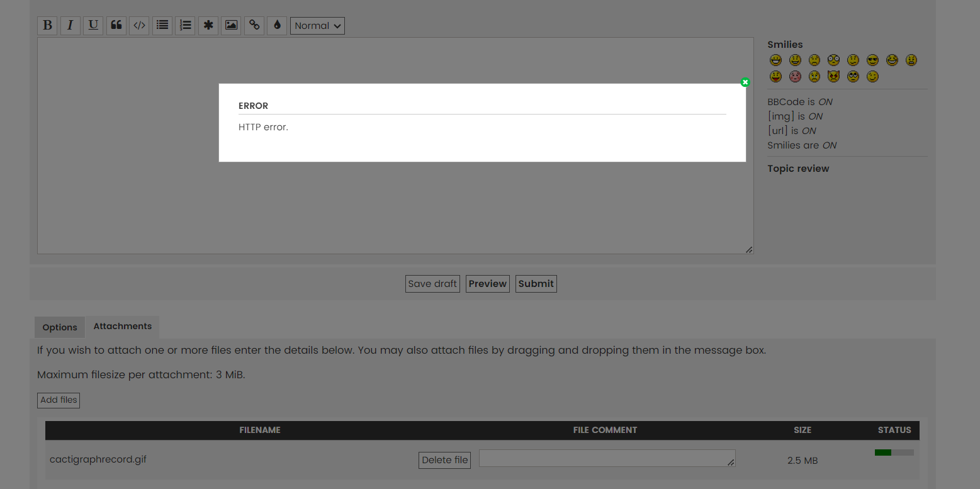Insert an image tag using picture icon
The width and height of the screenshot is (980, 489).
(x=231, y=26)
